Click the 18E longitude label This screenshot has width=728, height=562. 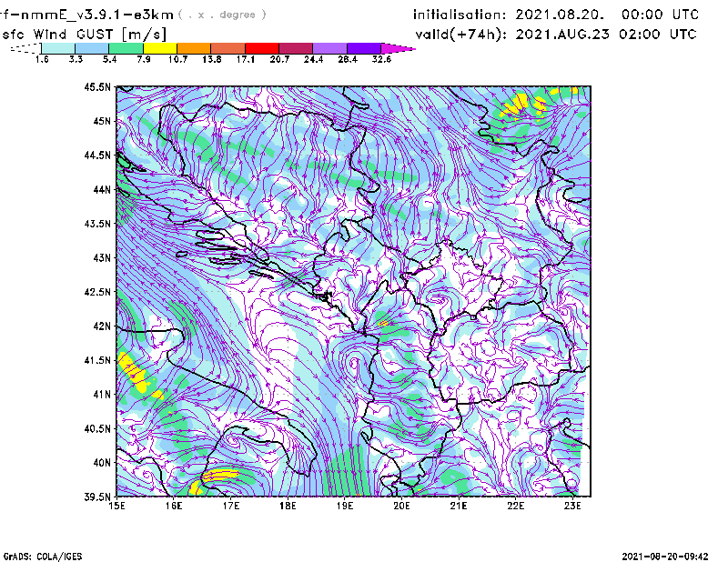[288, 506]
